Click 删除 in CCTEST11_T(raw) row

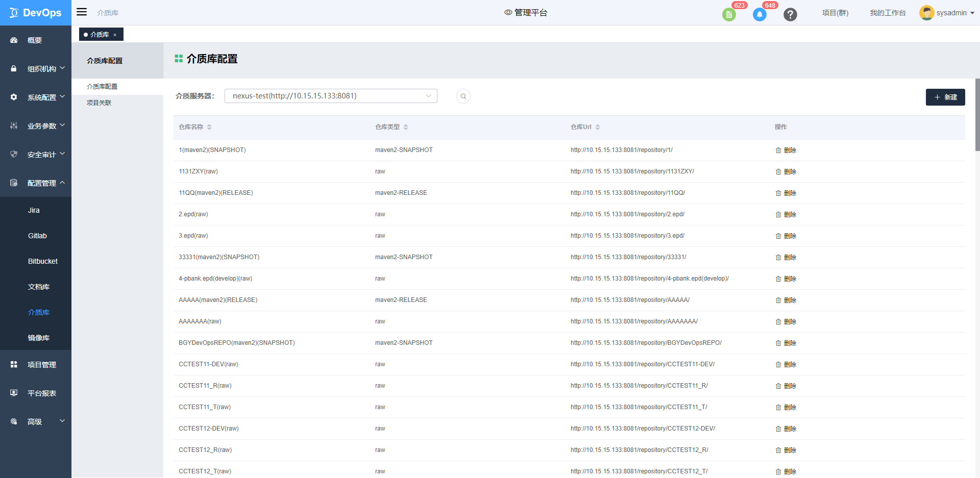point(790,408)
